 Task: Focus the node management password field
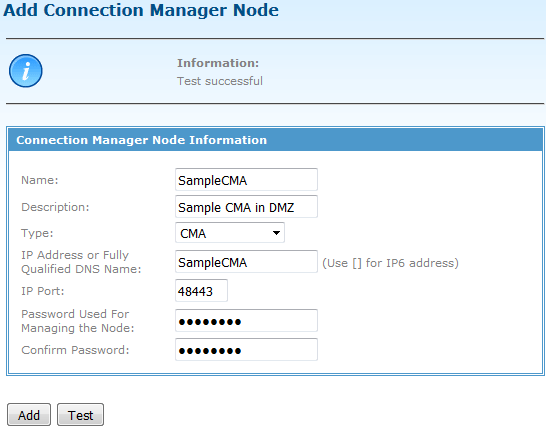click(246, 320)
